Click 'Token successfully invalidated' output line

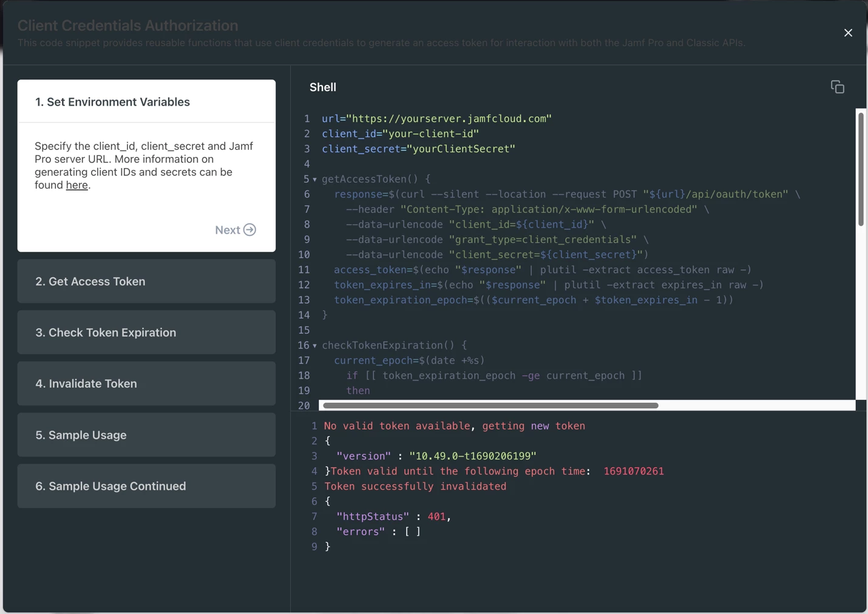(x=415, y=487)
